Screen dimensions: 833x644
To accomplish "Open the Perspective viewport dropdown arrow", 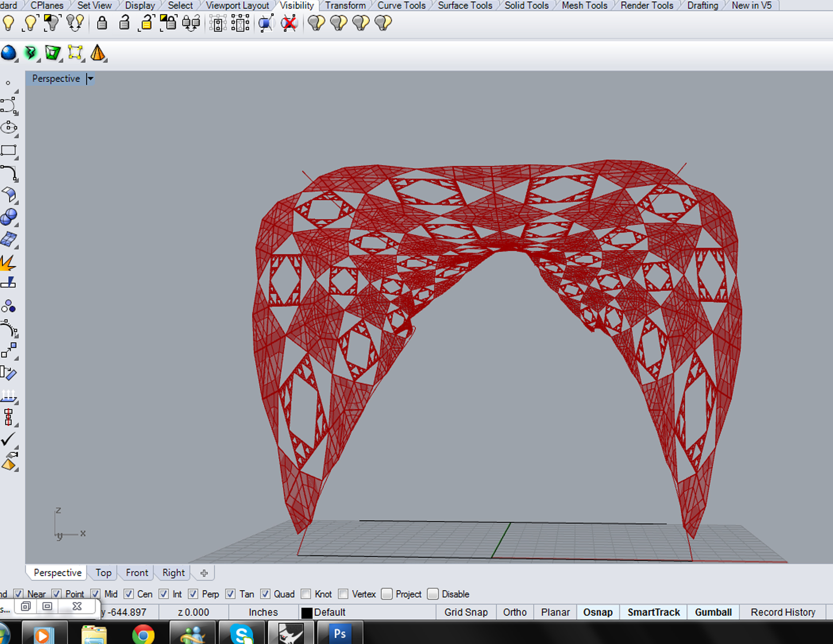I will tap(90, 79).
